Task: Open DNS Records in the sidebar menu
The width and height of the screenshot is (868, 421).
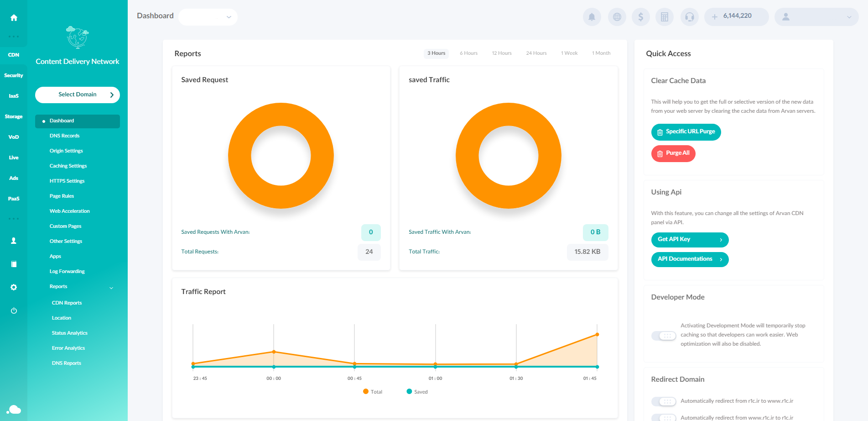Action: (64, 136)
